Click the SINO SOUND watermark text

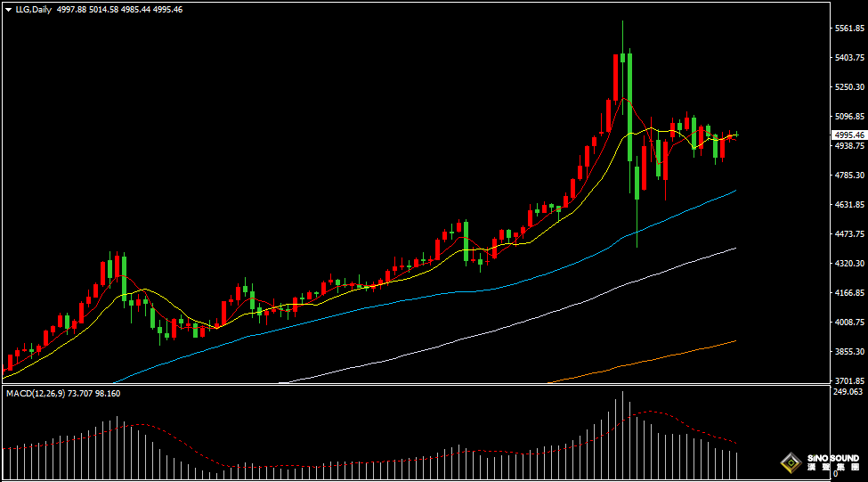click(x=832, y=460)
